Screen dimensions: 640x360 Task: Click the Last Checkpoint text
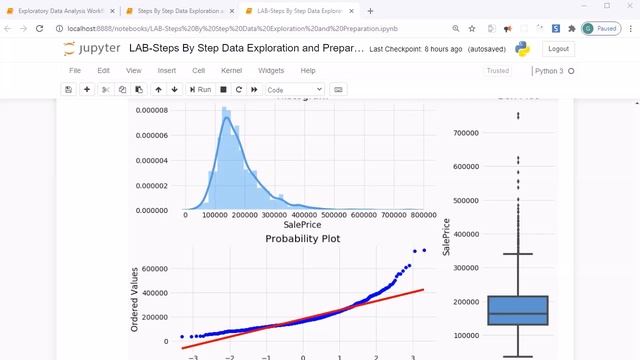pyautogui.click(x=416, y=49)
